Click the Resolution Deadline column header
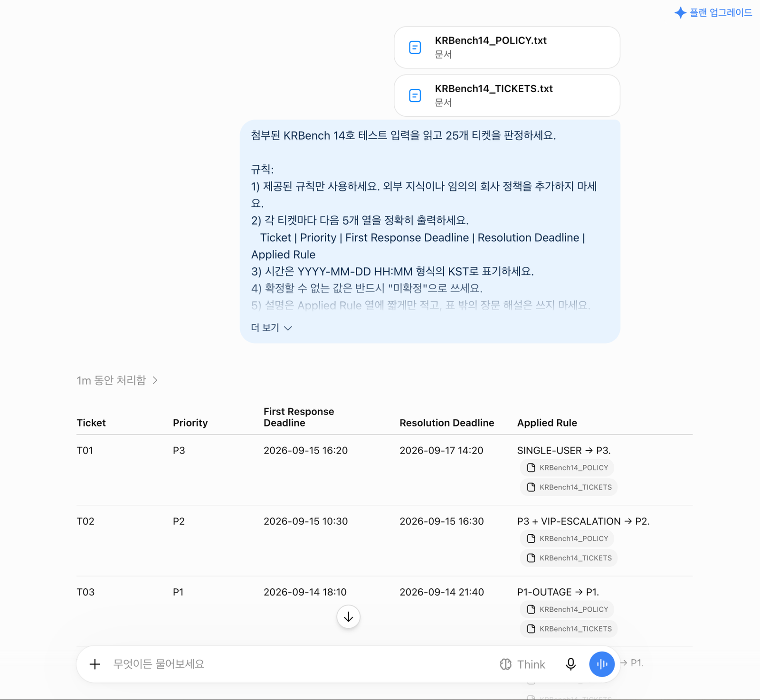The height and width of the screenshot is (700, 760). [446, 423]
